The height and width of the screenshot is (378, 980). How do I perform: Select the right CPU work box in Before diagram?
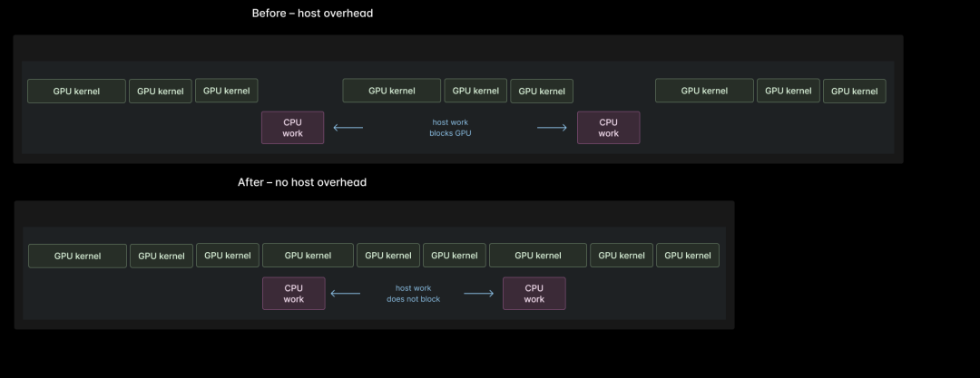pos(608,128)
